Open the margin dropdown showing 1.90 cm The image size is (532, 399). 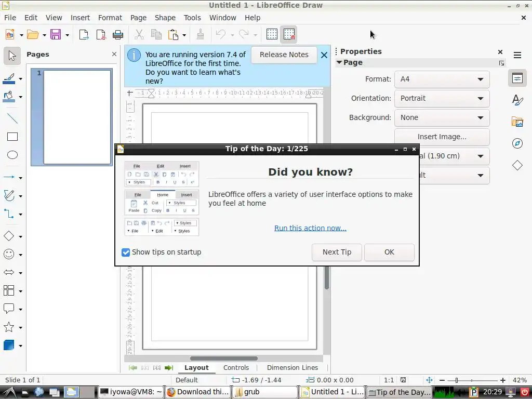click(x=454, y=156)
